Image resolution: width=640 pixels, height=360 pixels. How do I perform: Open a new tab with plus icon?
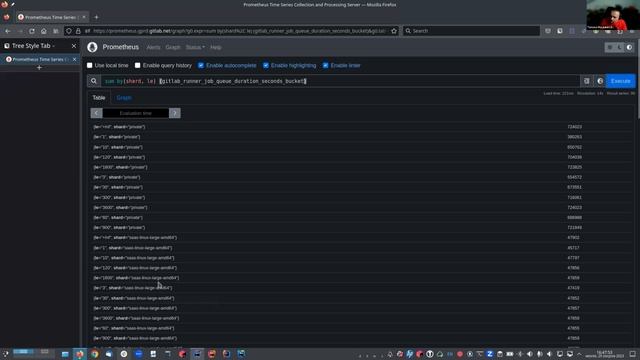96,17
